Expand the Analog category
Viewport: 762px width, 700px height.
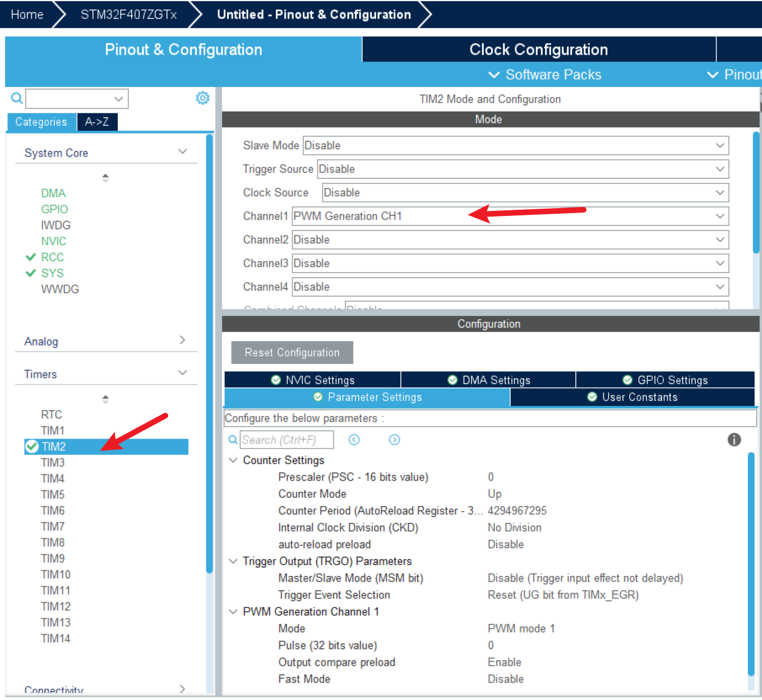pyautogui.click(x=182, y=340)
